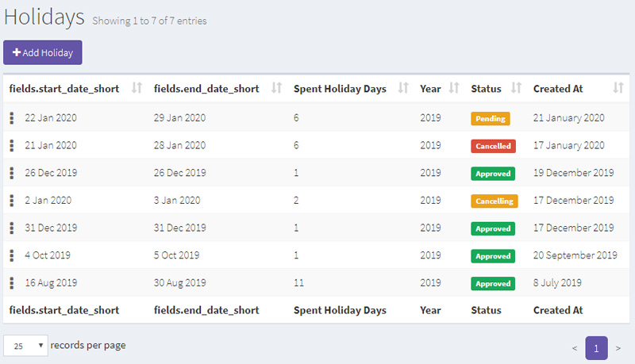Sort by fields.end_date_short column arrows

pos(276,88)
